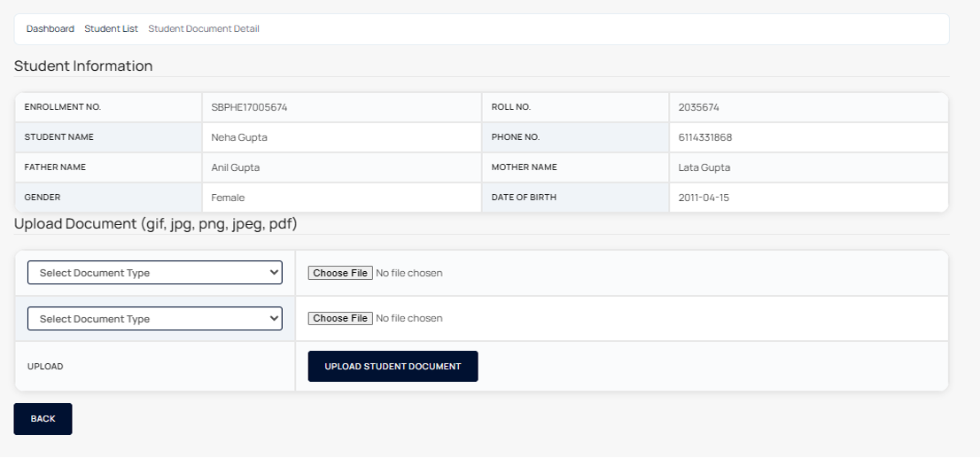
Task: Click the Back button
Action: [43, 419]
